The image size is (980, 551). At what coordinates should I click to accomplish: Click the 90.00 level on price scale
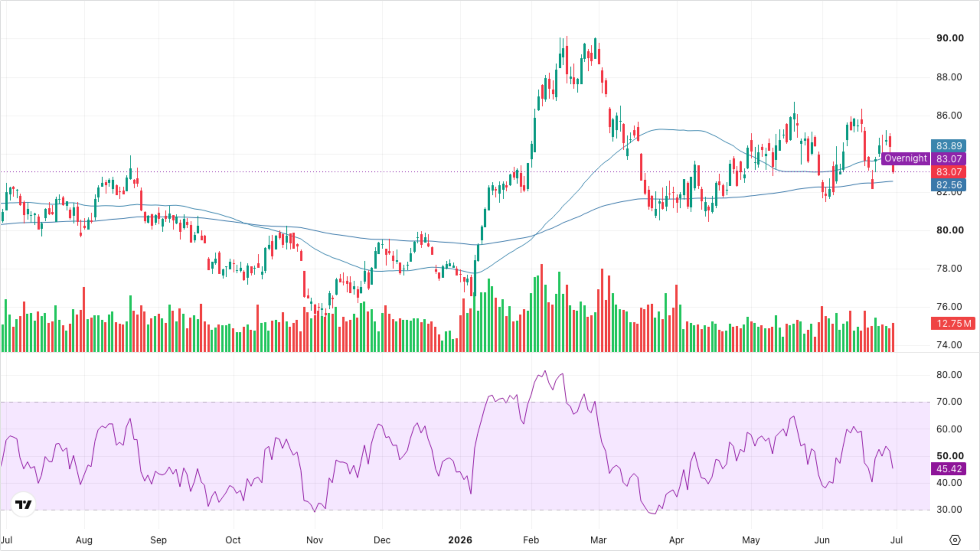pyautogui.click(x=950, y=38)
